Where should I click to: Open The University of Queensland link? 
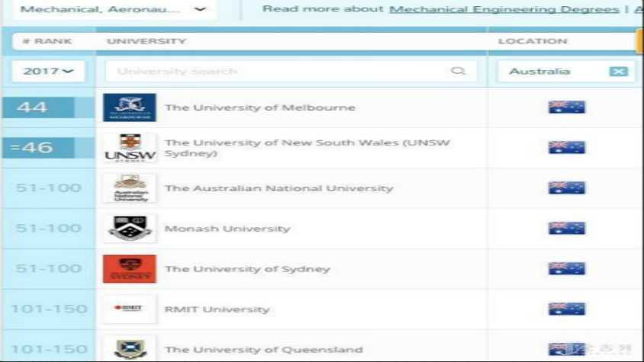[264, 350]
